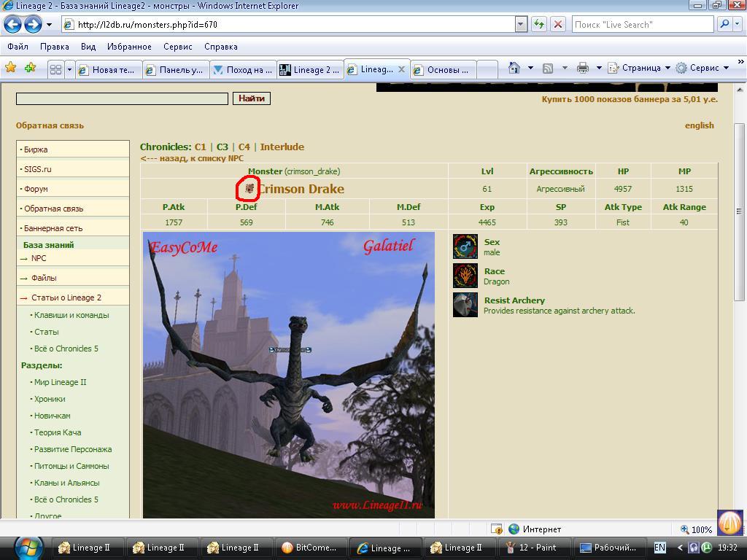
Task: Expand the address bar history dropdown
Action: point(521,24)
